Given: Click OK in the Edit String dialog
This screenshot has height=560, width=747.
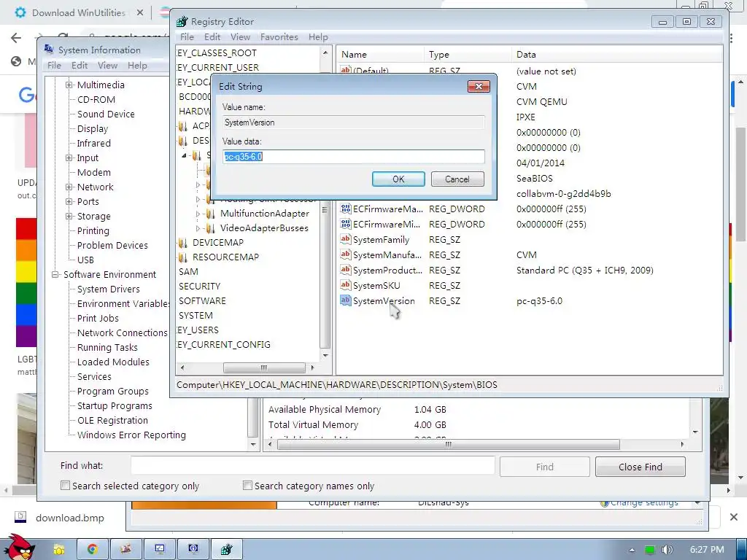Looking at the screenshot, I should [398, 179].
